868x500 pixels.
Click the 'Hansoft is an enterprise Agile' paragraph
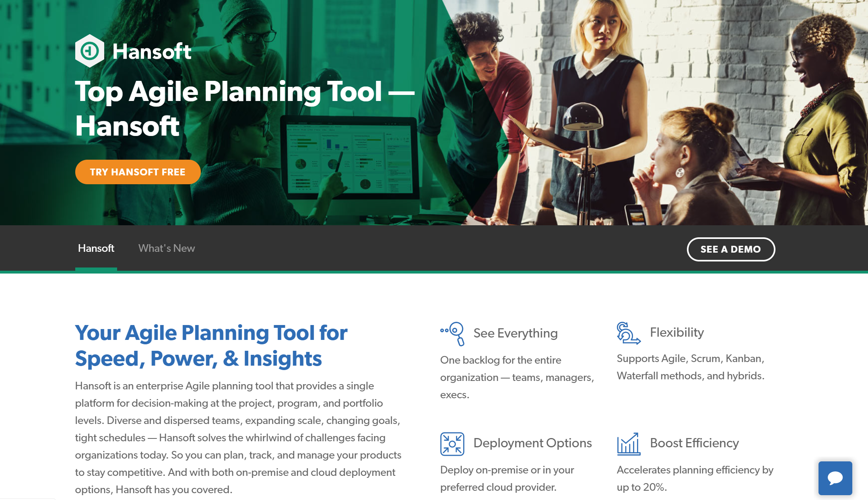click(238, 438)
